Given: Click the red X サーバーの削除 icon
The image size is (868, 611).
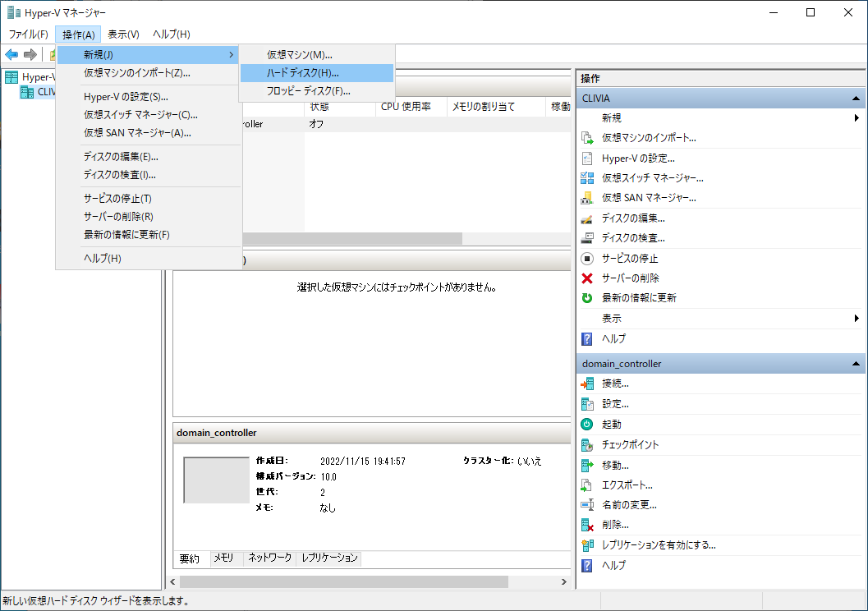Looking at the screenshot, I should click(x=587, y=278).
